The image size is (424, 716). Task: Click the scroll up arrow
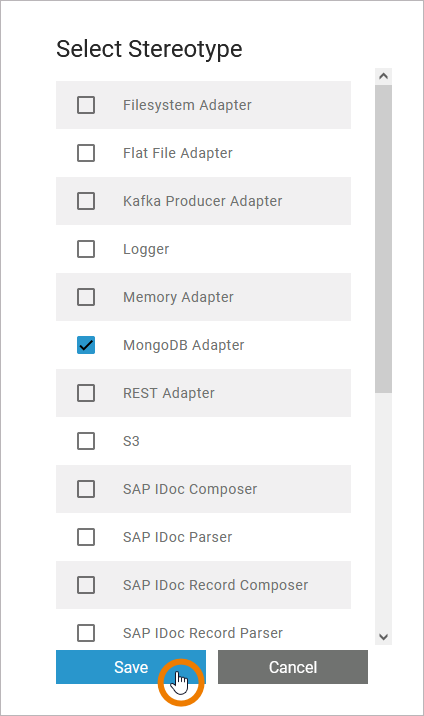[x=383, y=76]
